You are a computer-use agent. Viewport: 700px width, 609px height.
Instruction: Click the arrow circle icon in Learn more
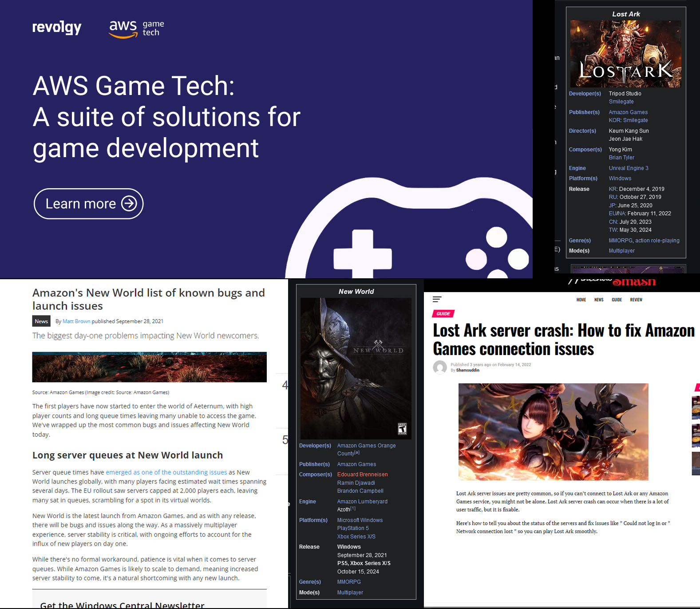[x=129, y=204]
